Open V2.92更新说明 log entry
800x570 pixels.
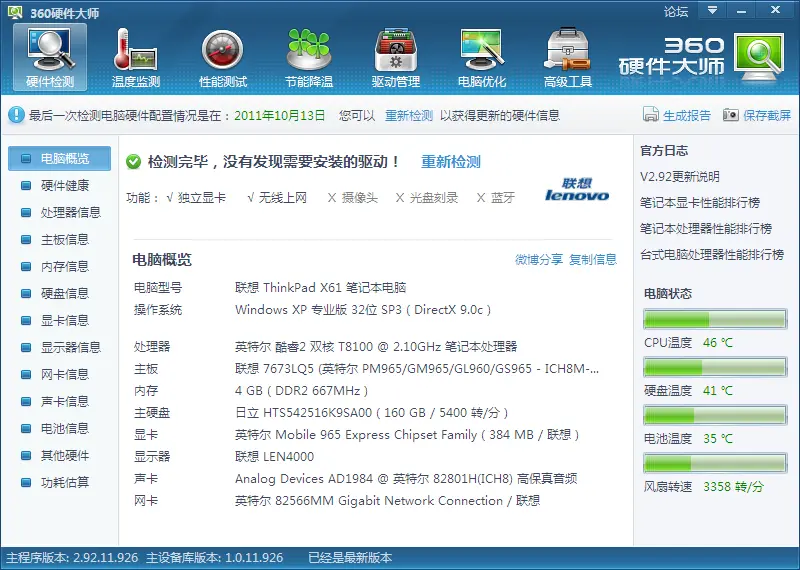[680, 177]
